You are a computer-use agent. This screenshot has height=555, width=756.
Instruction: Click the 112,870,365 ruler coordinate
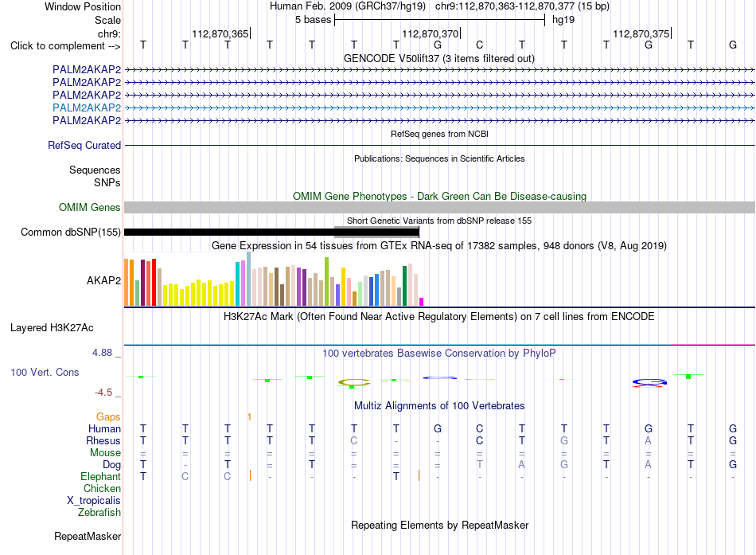(x=220, y=33)
